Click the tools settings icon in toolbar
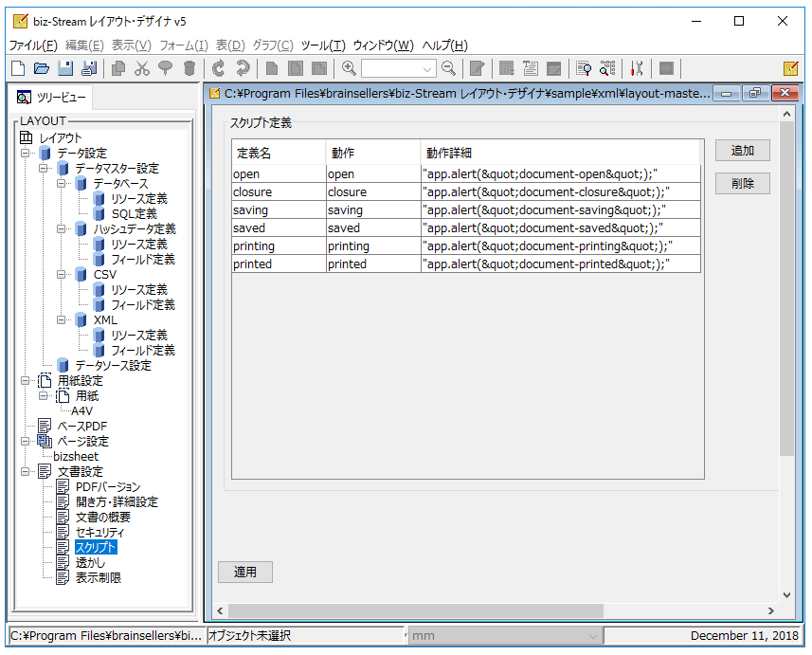The image size is (812, 655). (x=637, y=68)
